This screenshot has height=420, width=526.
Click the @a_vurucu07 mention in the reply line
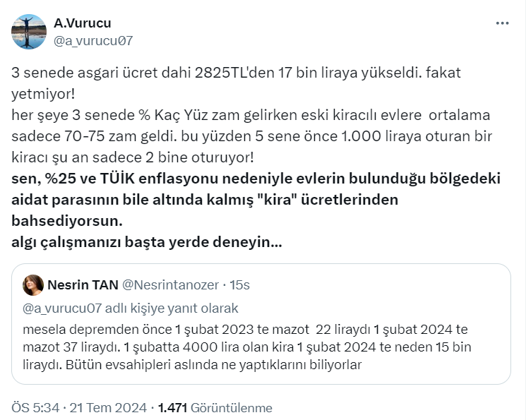click(x=62, y=308)
